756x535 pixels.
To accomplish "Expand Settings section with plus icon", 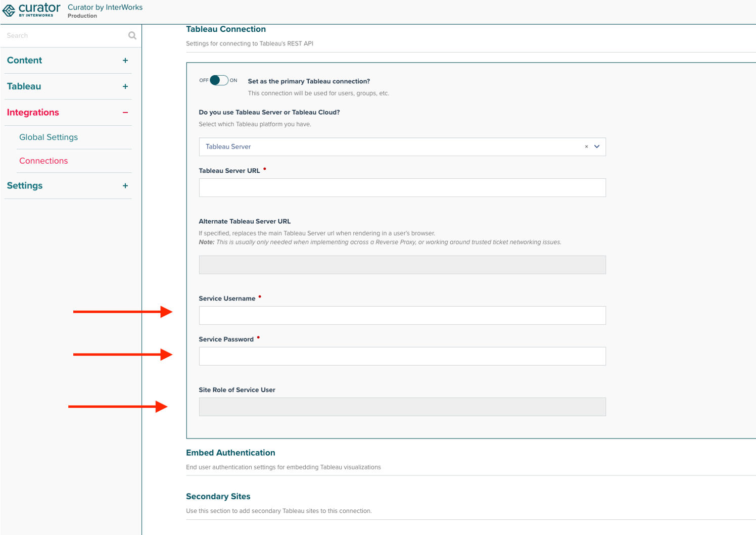I will [x=125, y=186].
